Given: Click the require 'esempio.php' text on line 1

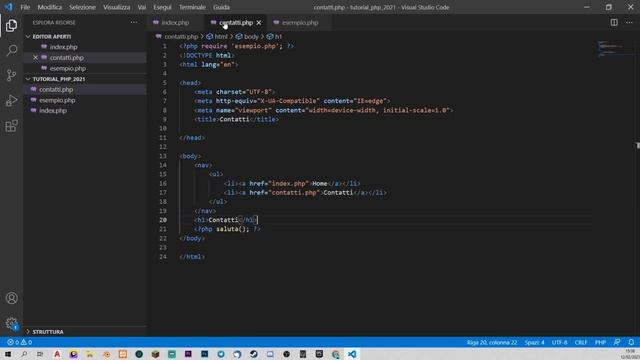Looking at the screenshot, I should (x=241, y=46).
